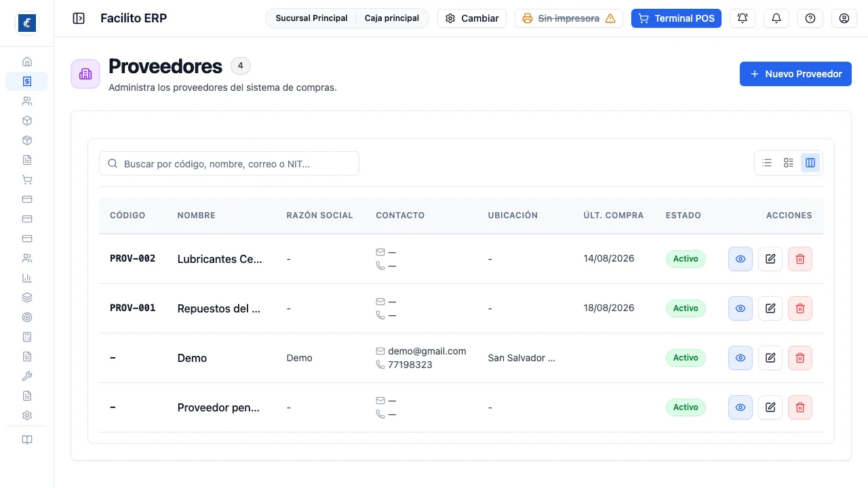Image resolution: width=868 pixels, height=488 pixels.
Task: View details of Demo provider with eye icon
Action: click(x=741, y=358)
